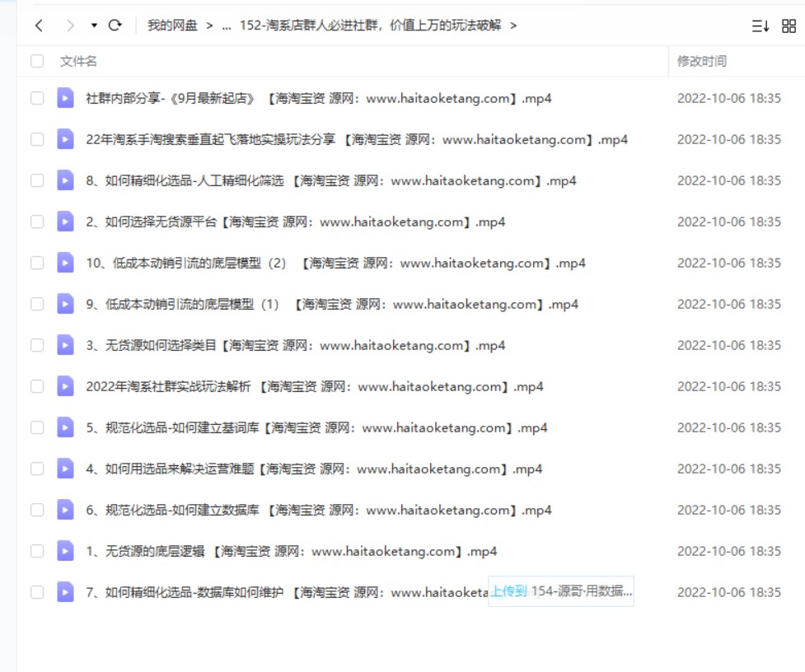Image resolution: width=805 pixels, height=672 pixels.
Task: Click modified time of 1、无货源的底层逻辑 row
Action: tap(729, 551)
